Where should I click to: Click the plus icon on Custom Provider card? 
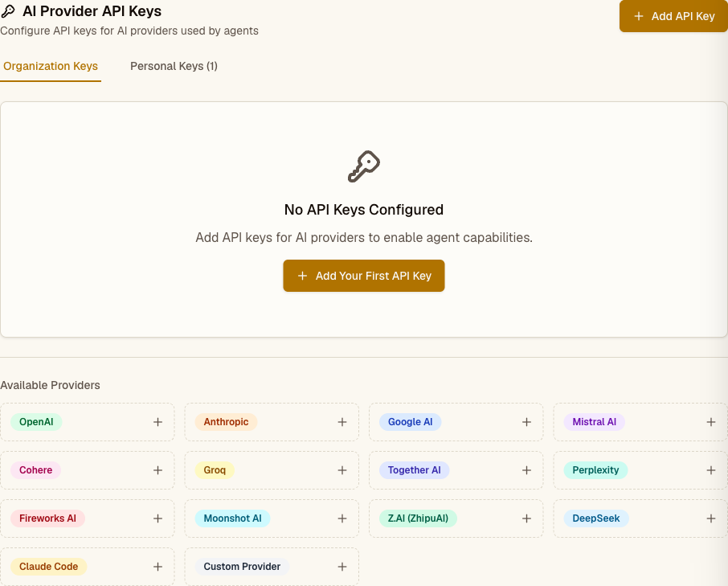pos(342,567)
